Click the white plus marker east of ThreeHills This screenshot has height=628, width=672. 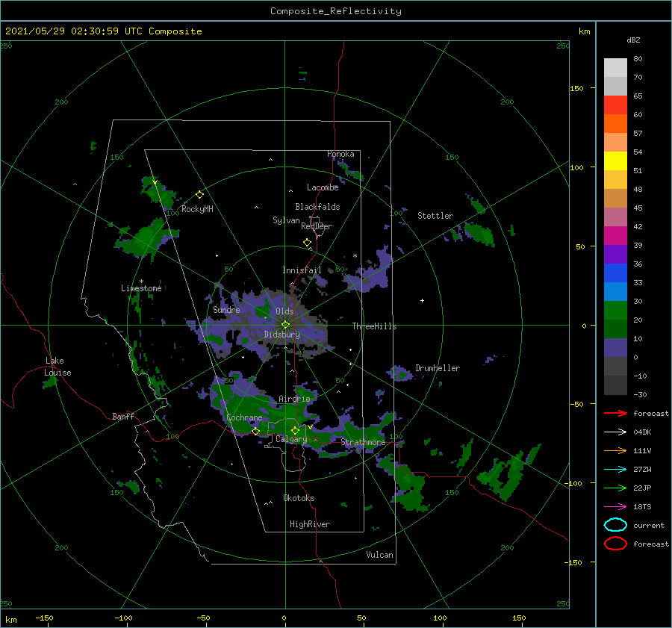click(x=422, y=300)
